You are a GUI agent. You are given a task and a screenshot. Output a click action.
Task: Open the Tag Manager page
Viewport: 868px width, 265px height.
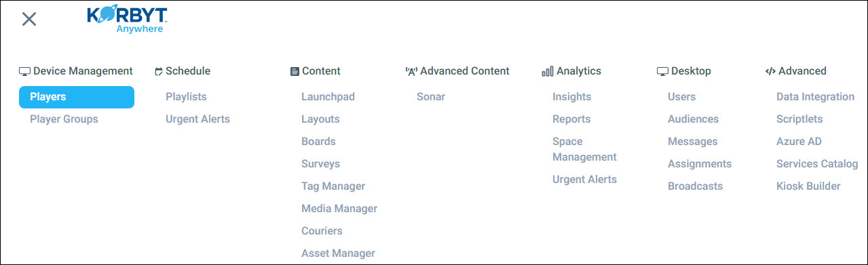click(333, 186)
